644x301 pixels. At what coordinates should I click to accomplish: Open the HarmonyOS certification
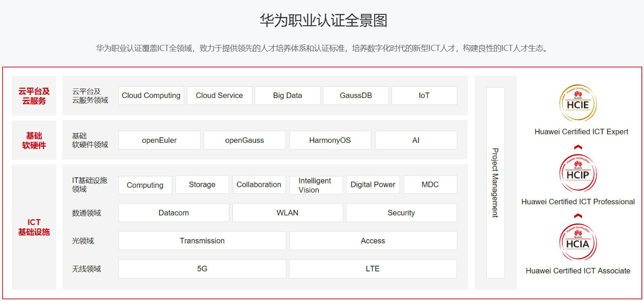pos(330,140)
